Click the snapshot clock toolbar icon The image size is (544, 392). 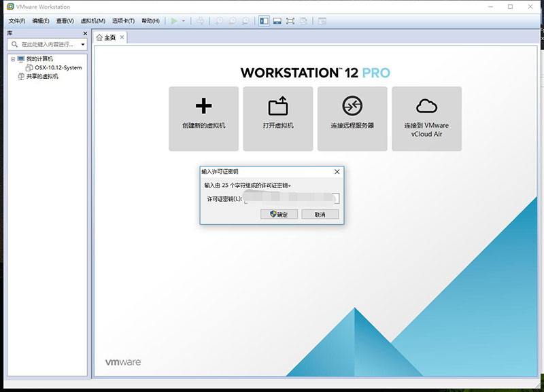pyautogui.click(x=219, y=21)
